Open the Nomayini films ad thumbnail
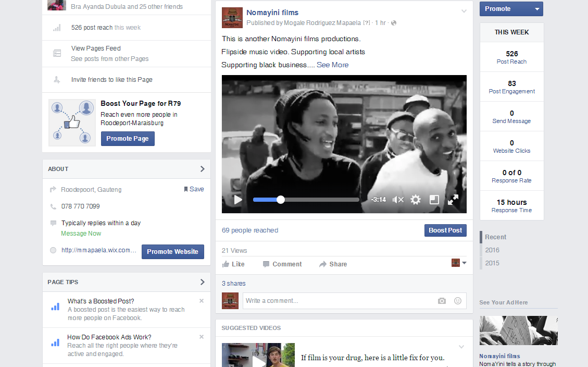 519,330
